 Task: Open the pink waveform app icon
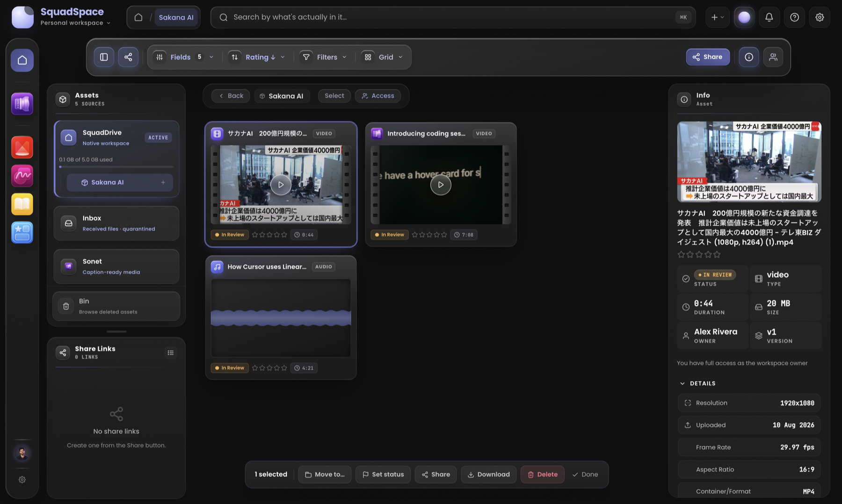tap(22, 176)
